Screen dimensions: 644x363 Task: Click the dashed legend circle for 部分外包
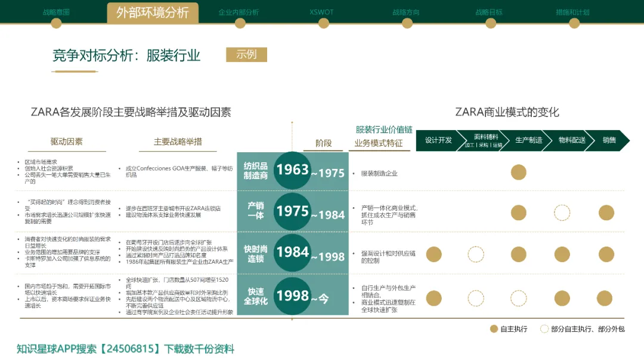[544, 329]
